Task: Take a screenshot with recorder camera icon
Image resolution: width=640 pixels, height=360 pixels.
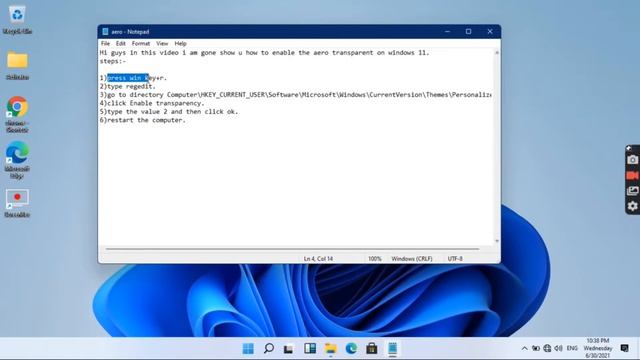Action: tap(632, 160)
